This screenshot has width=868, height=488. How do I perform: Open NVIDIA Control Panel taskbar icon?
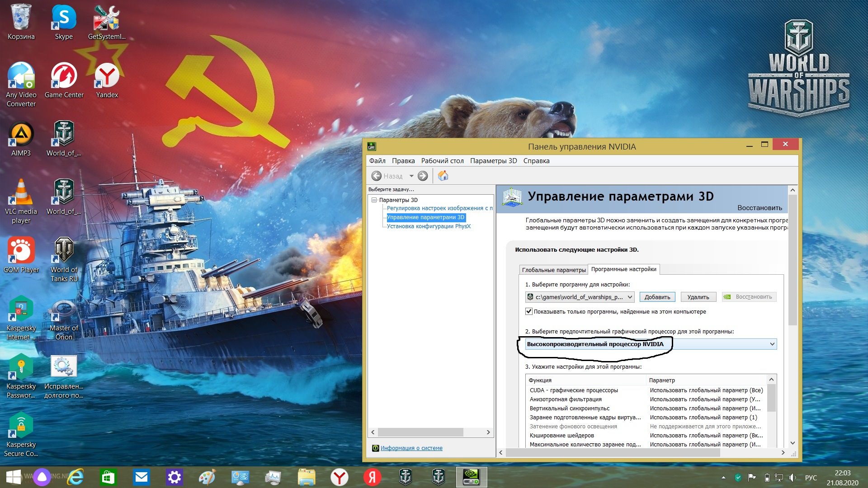click(472, 477)
